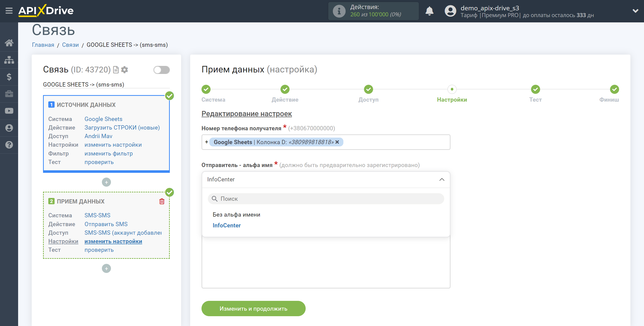Open the notifications bell
This screenshot has width=644, height=326.
click(429, 11)
